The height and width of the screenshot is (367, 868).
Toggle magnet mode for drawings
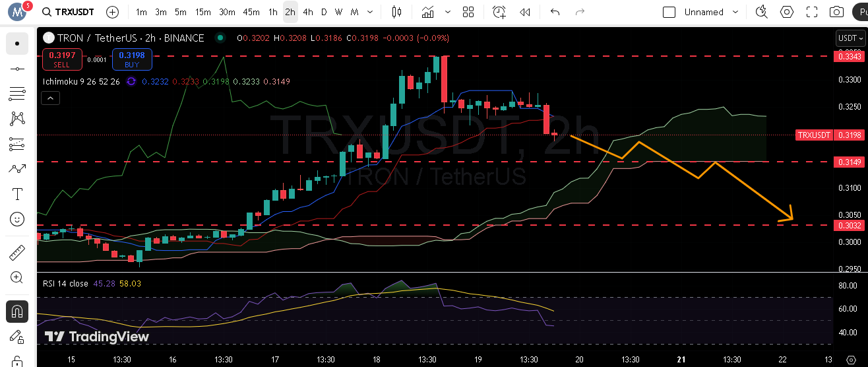17,311
